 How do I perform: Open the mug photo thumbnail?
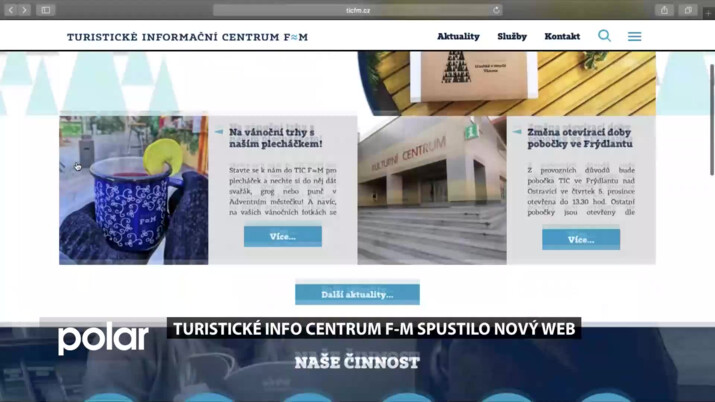pos(134,190)
